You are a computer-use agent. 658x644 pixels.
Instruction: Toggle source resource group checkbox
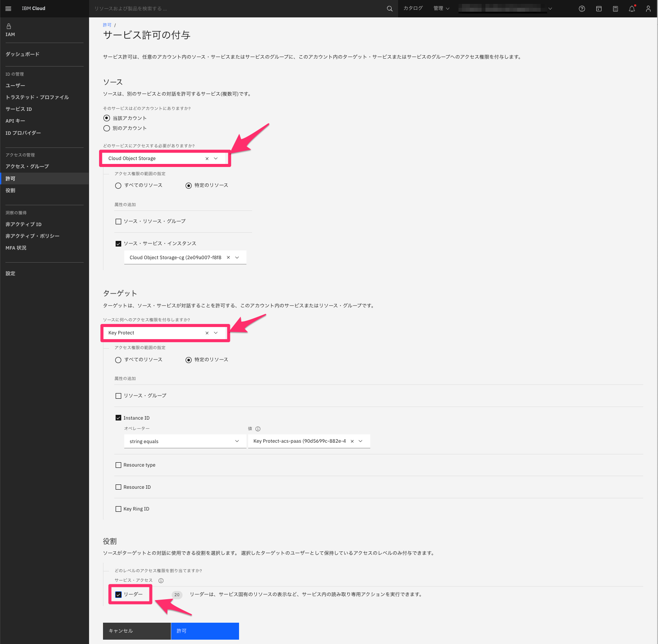coord(118,222)
